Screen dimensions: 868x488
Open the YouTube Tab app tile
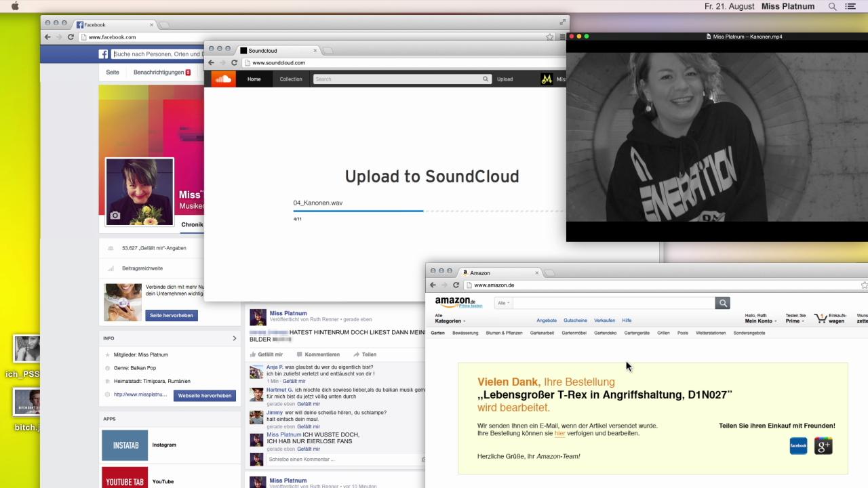(x=125, y=478)
